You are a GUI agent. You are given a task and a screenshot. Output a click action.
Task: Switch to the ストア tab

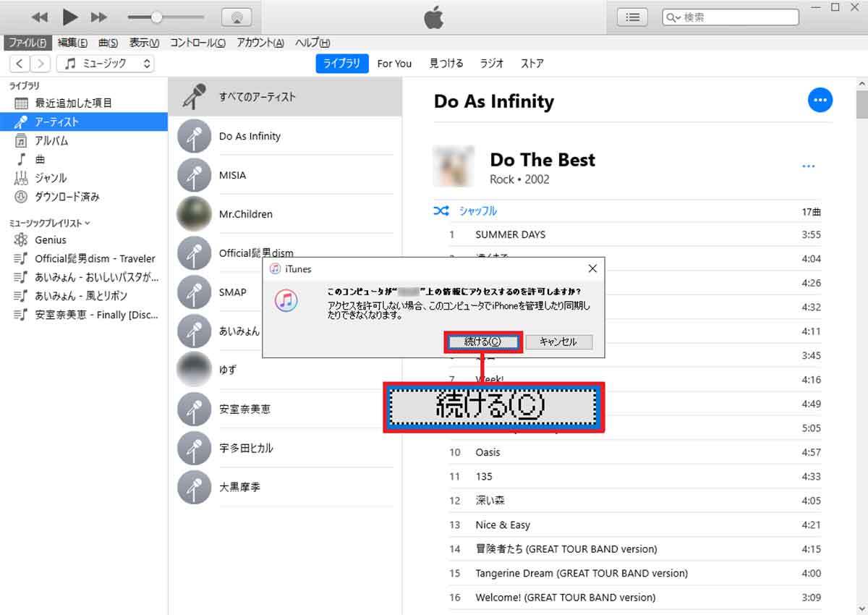532,64
